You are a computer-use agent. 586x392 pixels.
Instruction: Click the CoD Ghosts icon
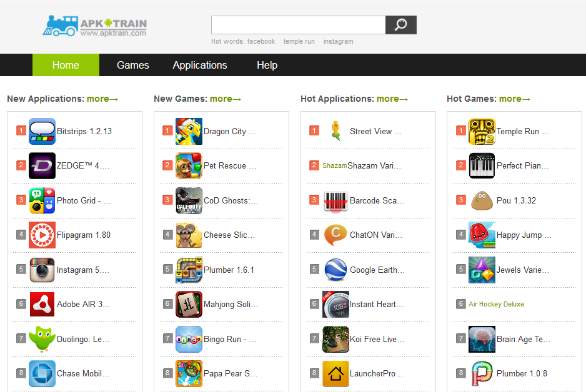click(189, 200)
